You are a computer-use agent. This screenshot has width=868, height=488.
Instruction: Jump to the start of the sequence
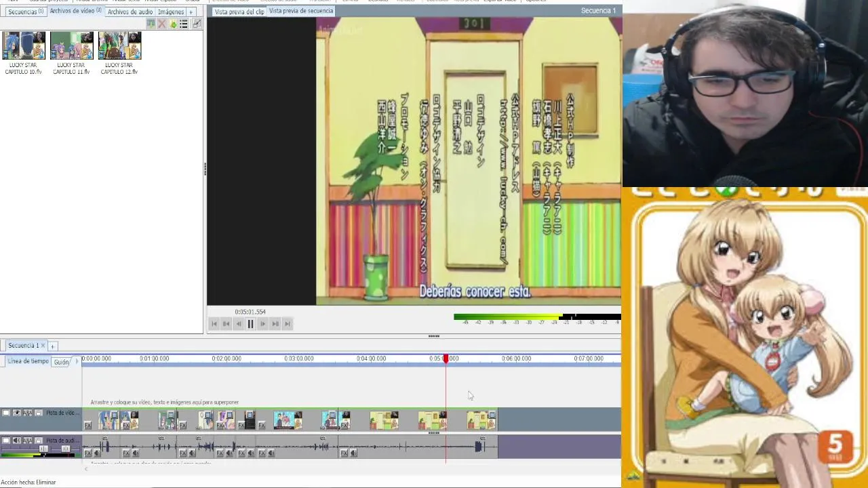click(214, 324)
